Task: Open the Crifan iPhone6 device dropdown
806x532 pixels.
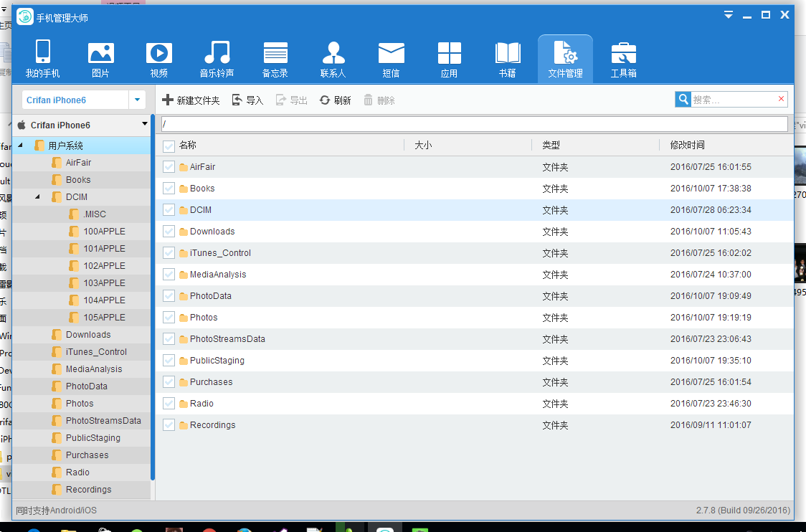Action: (x=137, y=100)
